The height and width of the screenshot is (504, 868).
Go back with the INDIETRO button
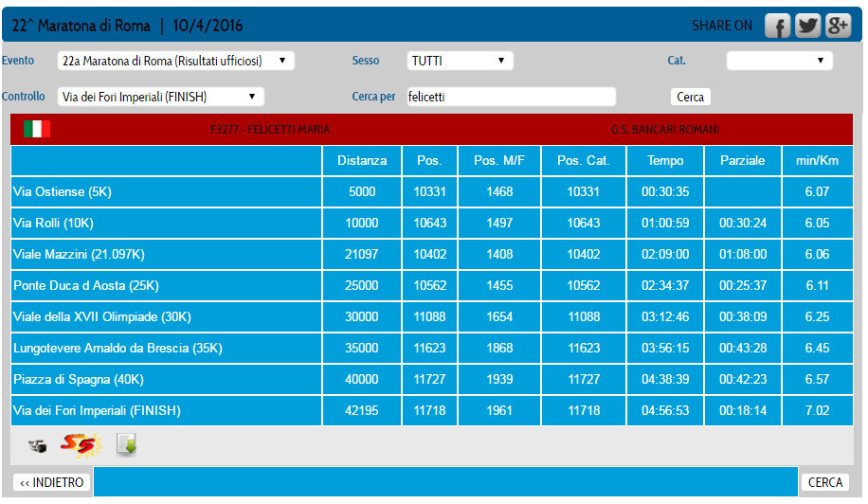coord(52,482)
